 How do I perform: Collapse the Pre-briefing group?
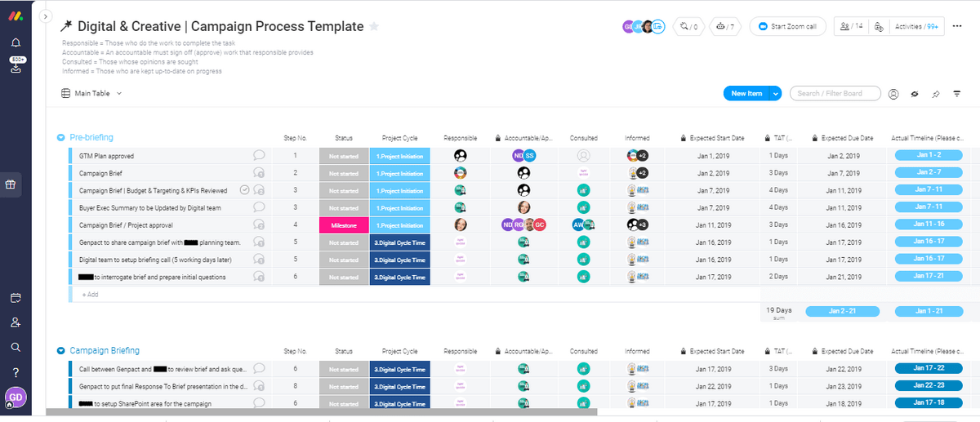[x=60, y=138]
